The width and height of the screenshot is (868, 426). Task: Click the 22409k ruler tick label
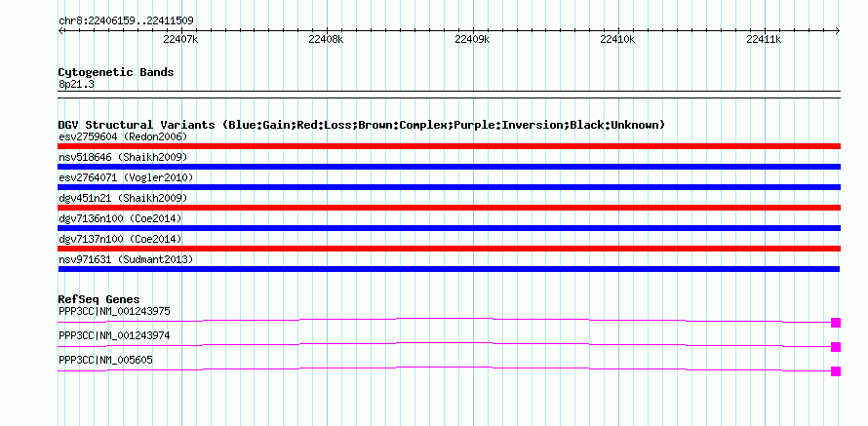tap(472, 39)
